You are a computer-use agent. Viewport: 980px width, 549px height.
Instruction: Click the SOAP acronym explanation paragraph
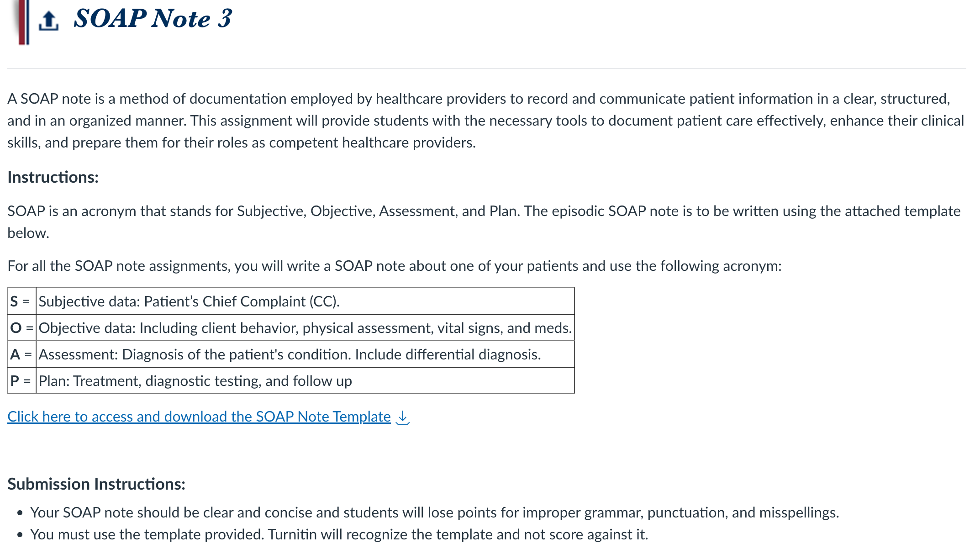(484, 222)
